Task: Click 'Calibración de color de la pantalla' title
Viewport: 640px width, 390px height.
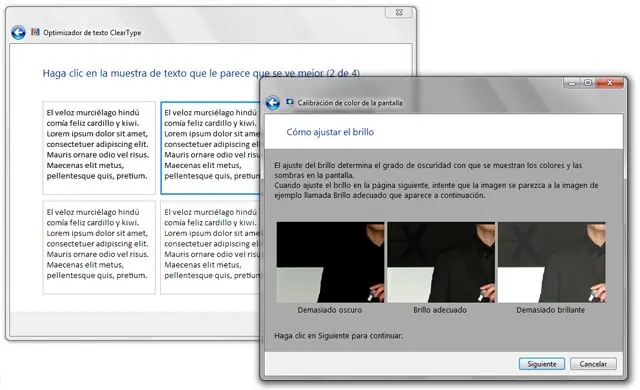Action: [350, 103]
